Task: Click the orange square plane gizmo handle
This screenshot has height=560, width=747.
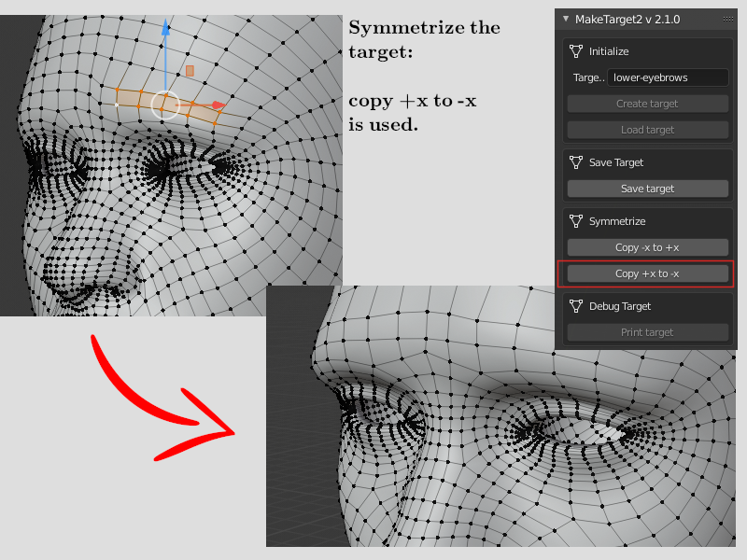Action: [x=190, y=70]
